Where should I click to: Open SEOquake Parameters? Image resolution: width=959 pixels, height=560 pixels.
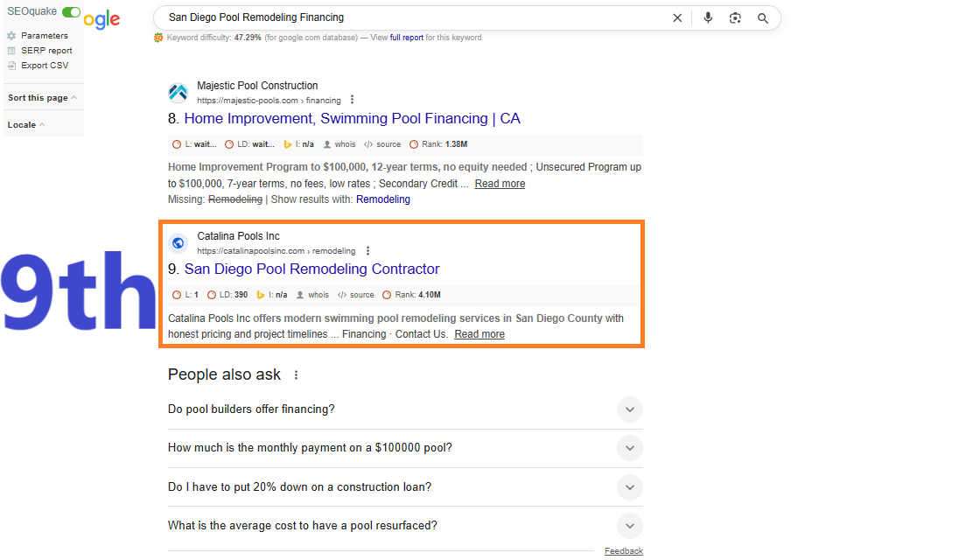(x=38, y=36)
